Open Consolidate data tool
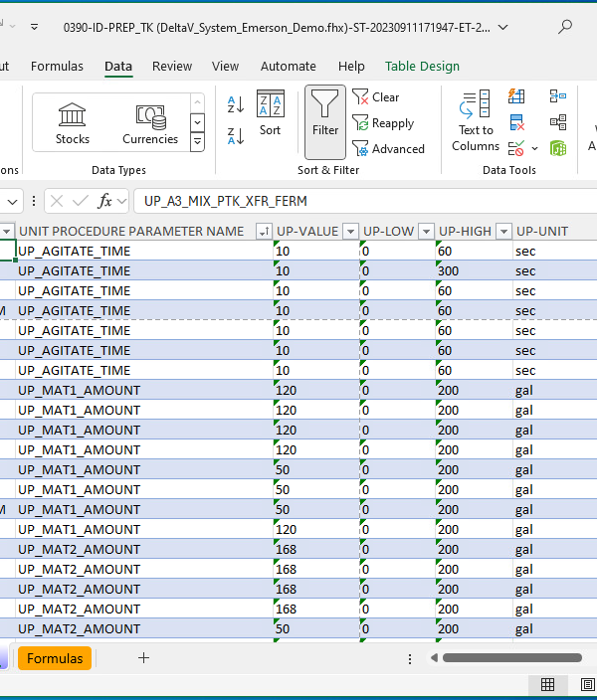Image resolution: width=597 pixels, height=700 pixels. 558,96
